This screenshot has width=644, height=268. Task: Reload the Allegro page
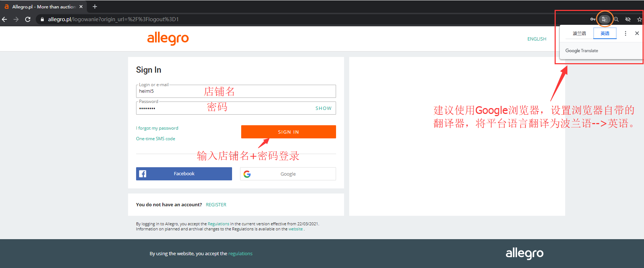tap(28, 19)
